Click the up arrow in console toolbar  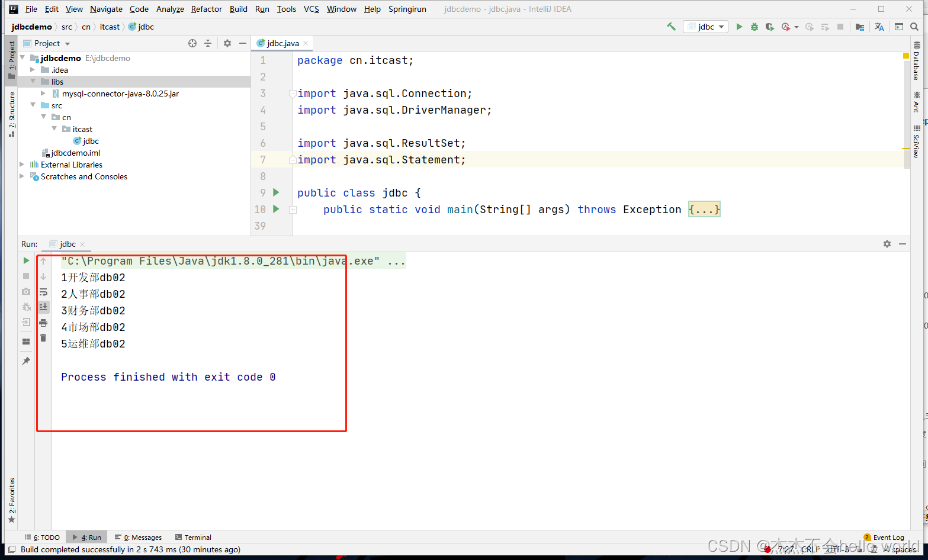pyautogui.click(x=43, y=261)
